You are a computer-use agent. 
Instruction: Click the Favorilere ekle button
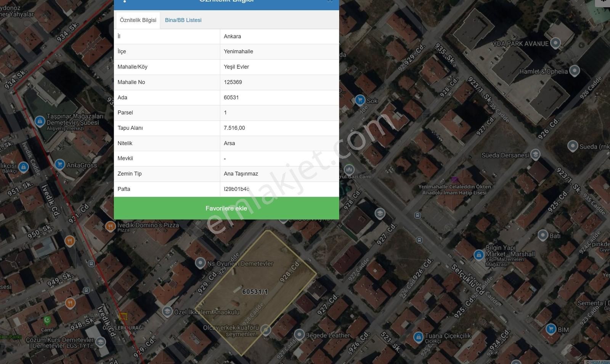[226, 208]
